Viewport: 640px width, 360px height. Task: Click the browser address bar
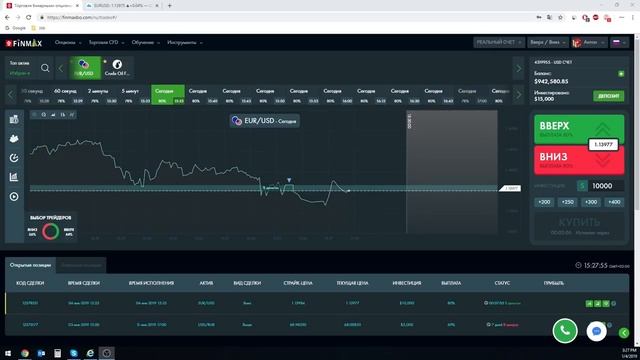point(286,18)
